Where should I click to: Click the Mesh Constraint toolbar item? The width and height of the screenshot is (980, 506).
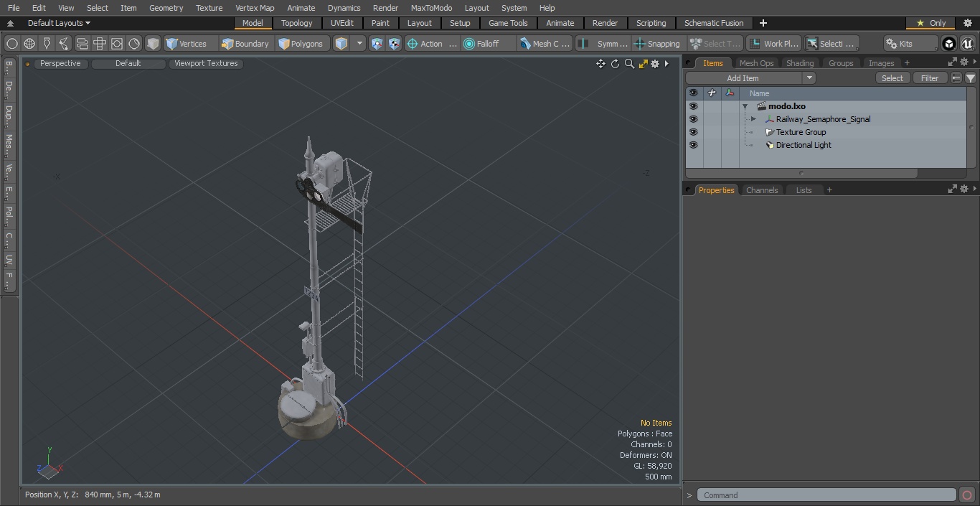(x=545, y=44)
